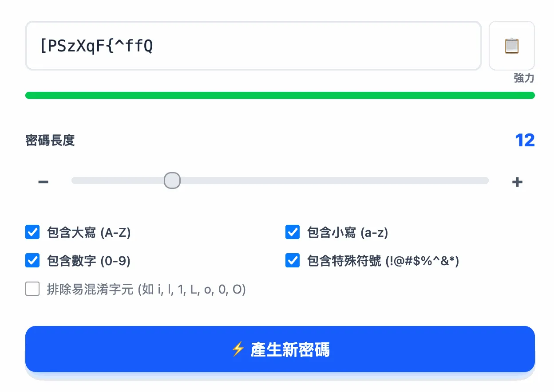The width and height of the screenshot is (554, 392).
Task: Enable 排除易混淆字元 option
Action: click(32, 289)
